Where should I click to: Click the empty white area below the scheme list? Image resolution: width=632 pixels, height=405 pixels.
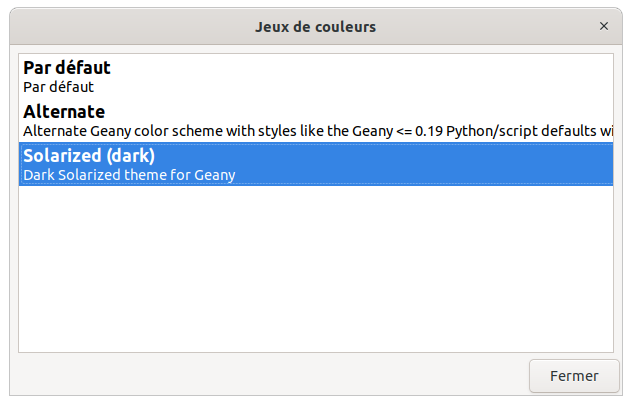[316, 269]
